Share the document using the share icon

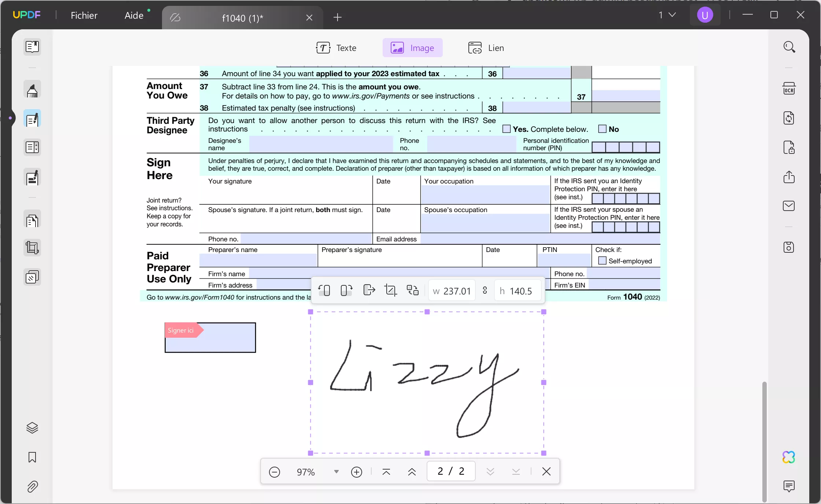click(x=789, y=177)
